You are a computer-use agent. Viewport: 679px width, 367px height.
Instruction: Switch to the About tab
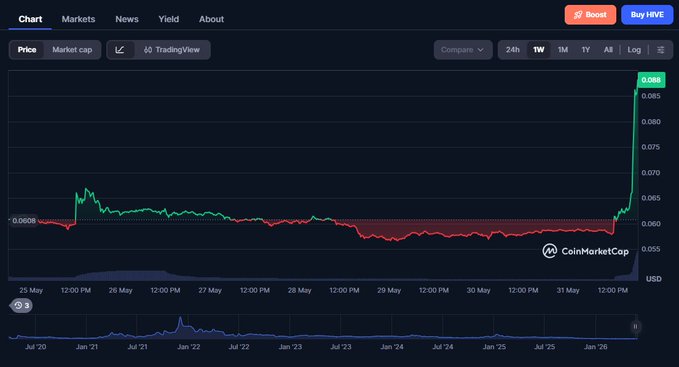(x=211, y=19)
